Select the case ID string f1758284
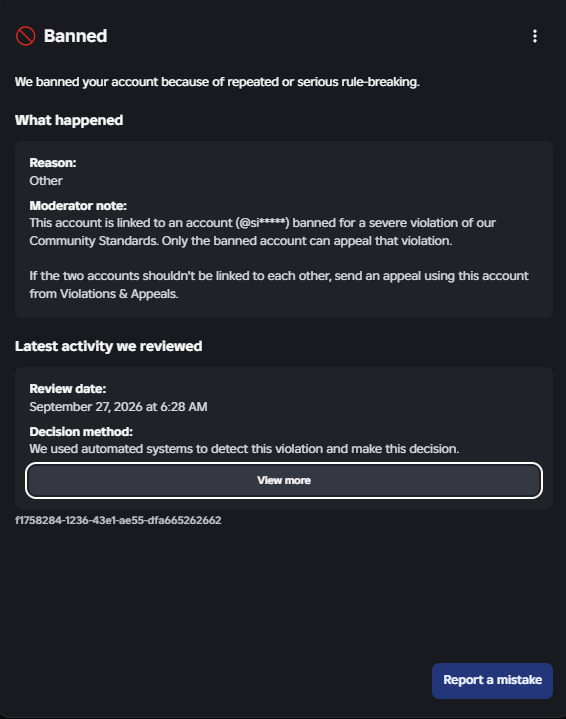The height and width of the screenshot is (719, 566). point(118,520)
